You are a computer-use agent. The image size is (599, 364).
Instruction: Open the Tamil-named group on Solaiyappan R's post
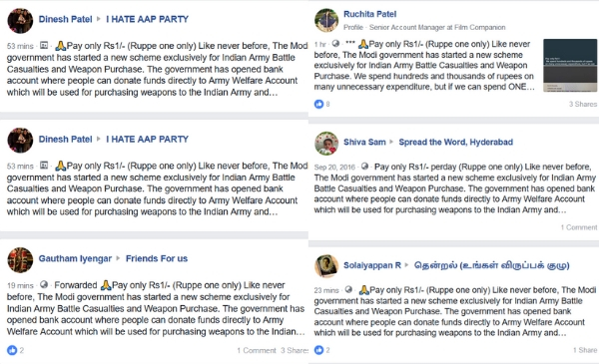pos(492,265)
